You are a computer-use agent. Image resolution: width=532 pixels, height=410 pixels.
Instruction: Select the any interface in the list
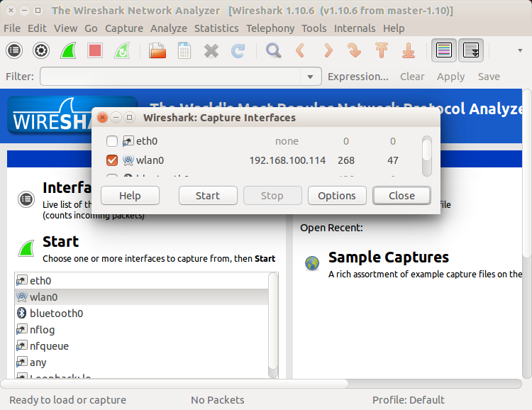click(142, 362)
